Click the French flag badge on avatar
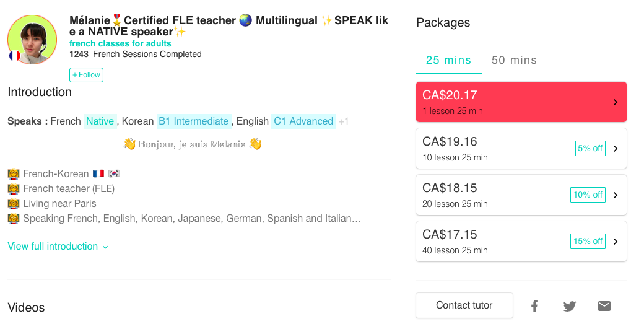The height and width of the screenshot is (329, 644). 14,55
